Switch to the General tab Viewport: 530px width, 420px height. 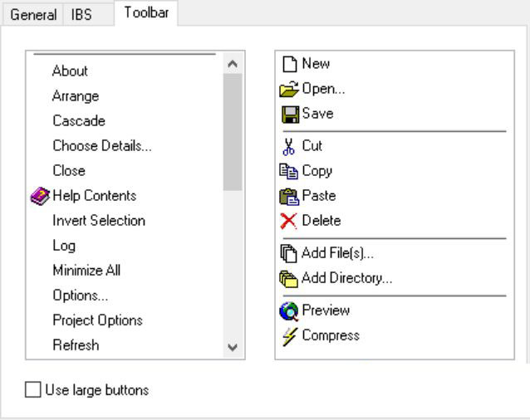coord(33,15)
